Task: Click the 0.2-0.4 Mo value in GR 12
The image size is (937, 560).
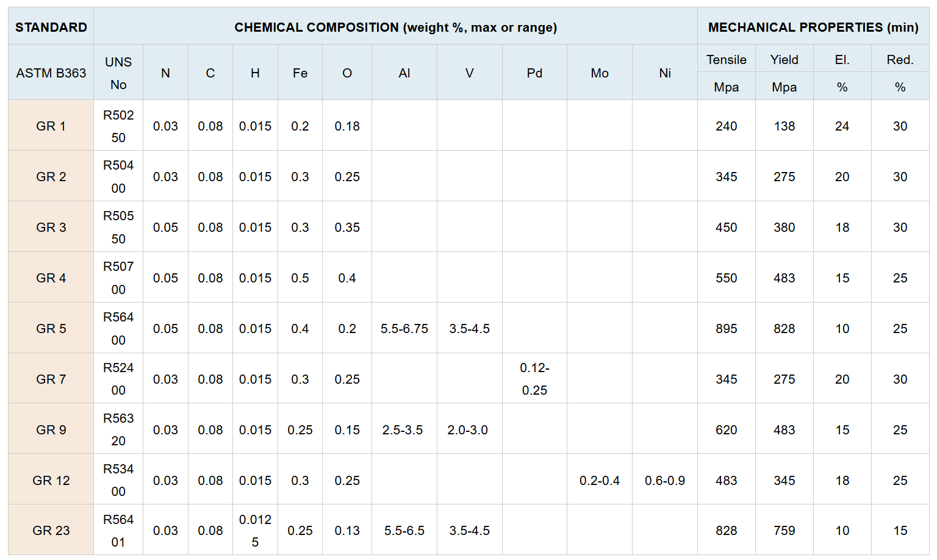Action: (x=600, y=480)
